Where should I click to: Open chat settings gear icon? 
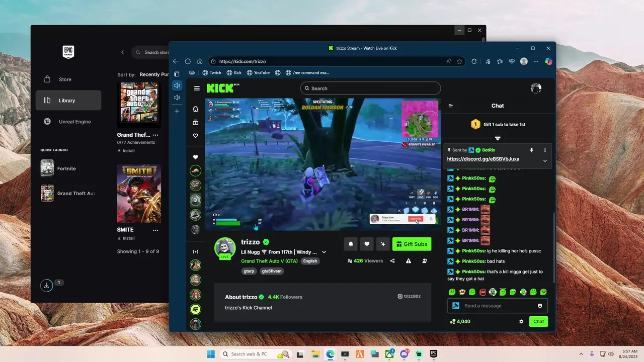pos(521,321)
